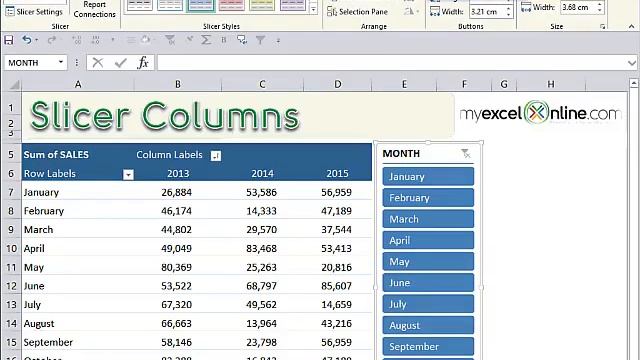Select column B header
The width and height of the screenshot is (640, 360).
[x=178, y=84]
